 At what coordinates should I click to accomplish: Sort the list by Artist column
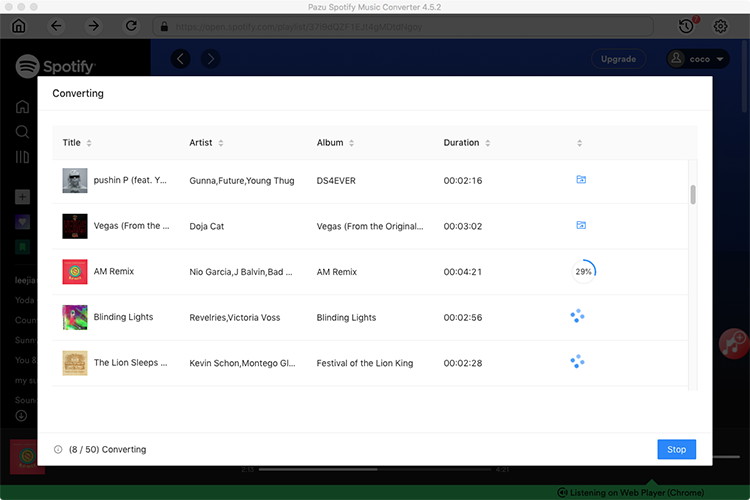tap(220, 143)
